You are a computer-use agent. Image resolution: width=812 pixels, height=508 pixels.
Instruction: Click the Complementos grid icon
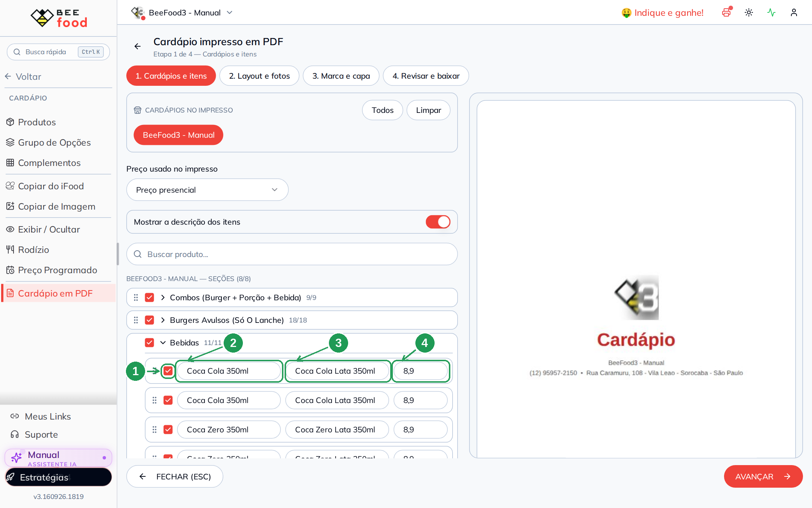coord(10,163)
